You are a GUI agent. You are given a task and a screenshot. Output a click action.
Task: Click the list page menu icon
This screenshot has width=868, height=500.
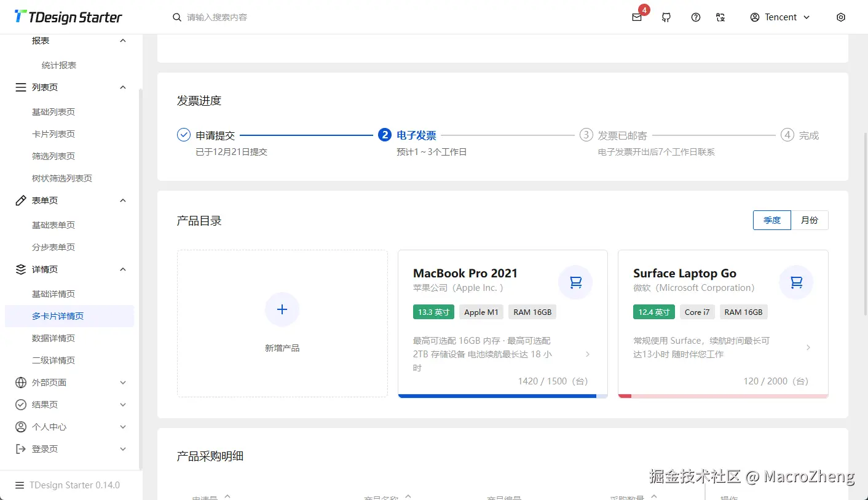coord(21,87)
